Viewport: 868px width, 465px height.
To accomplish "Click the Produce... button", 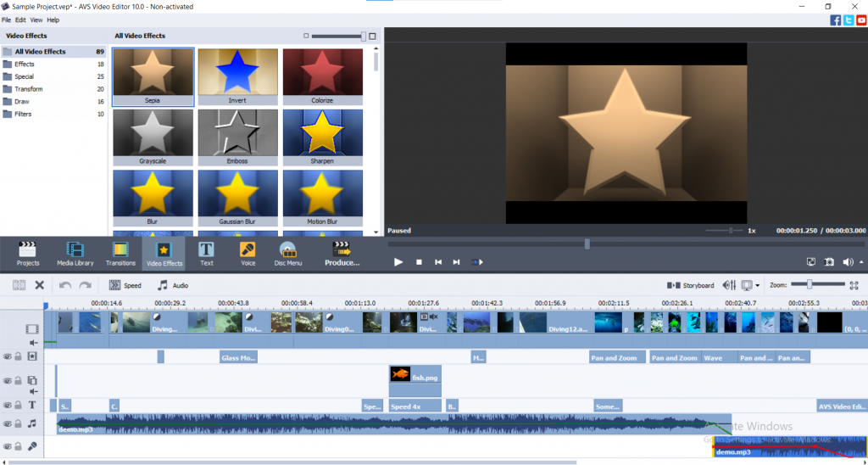I will tap(342, 253).
